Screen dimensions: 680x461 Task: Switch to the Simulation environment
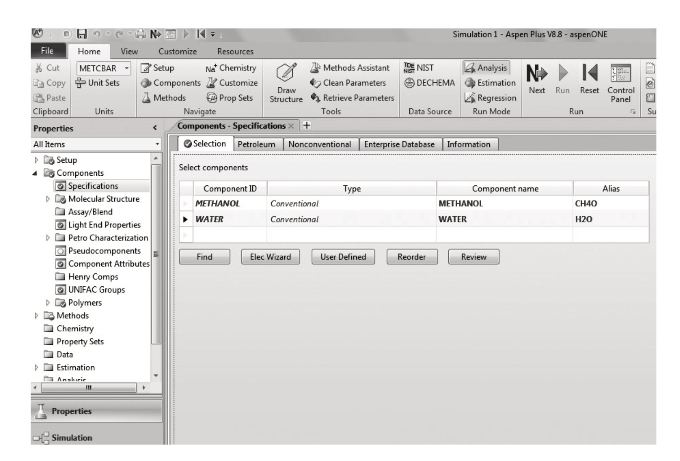97,437
